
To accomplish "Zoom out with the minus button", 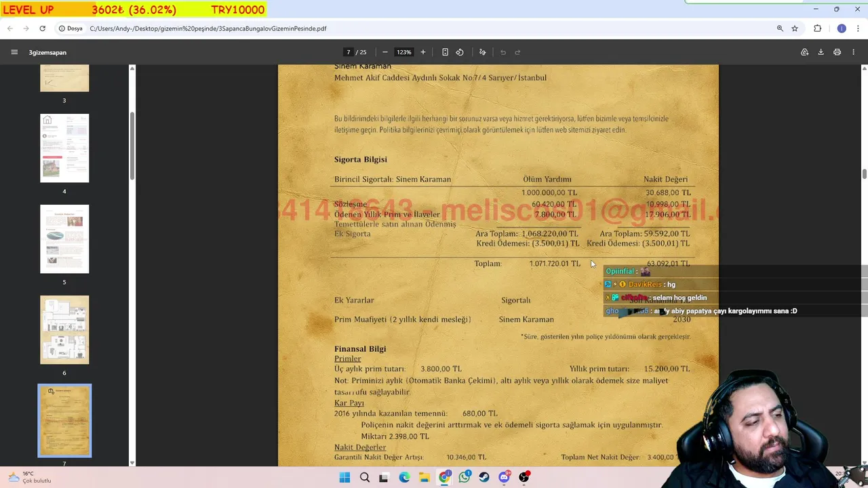I will pos(385,52).
